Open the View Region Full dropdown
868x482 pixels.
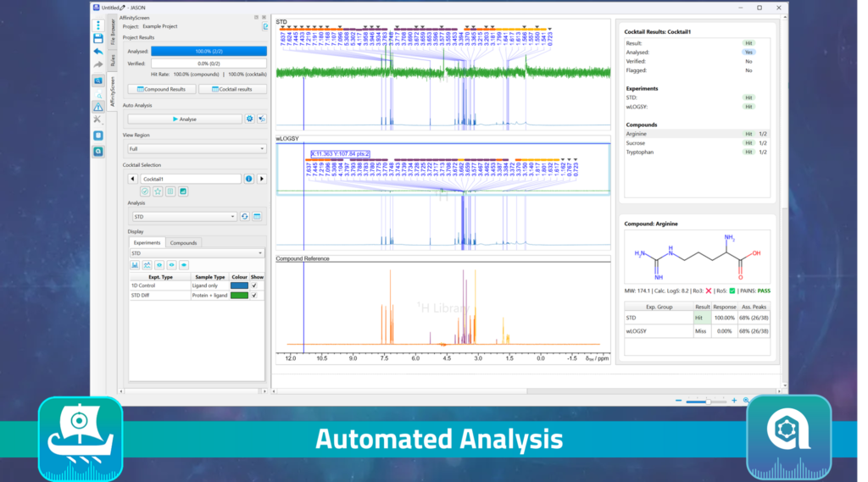(x=198, y=150)
